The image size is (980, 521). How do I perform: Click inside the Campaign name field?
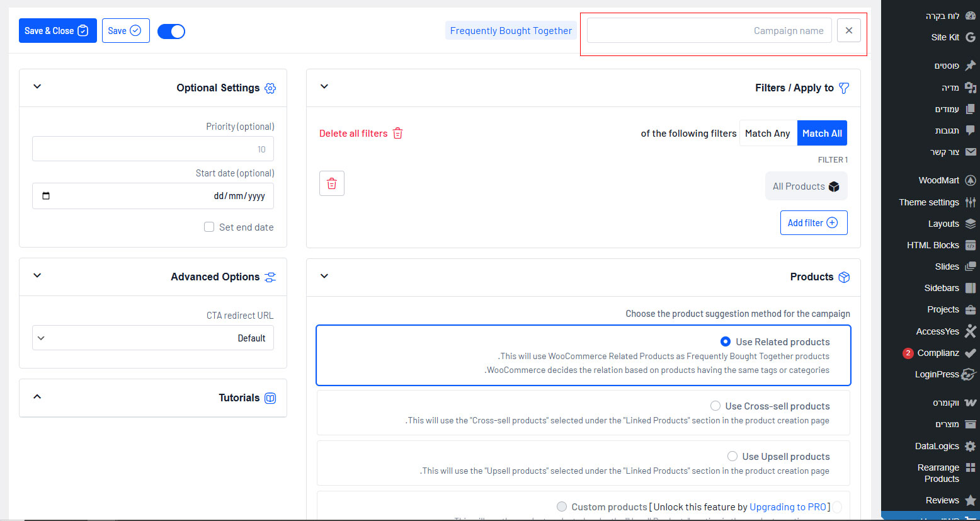[709, 31]
